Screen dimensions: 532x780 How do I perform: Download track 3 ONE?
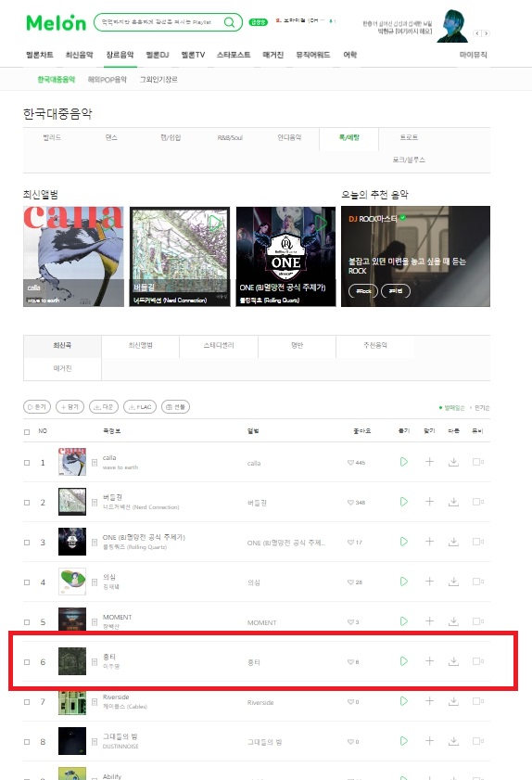click(x=453, y=542)
